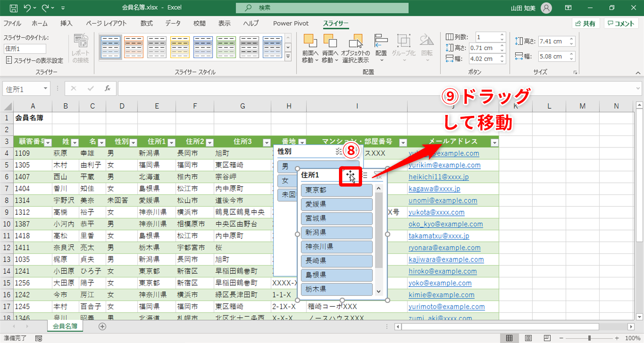Switch to Page Break Preview view
Screen dimensions: 644x343
pos(547,338)
